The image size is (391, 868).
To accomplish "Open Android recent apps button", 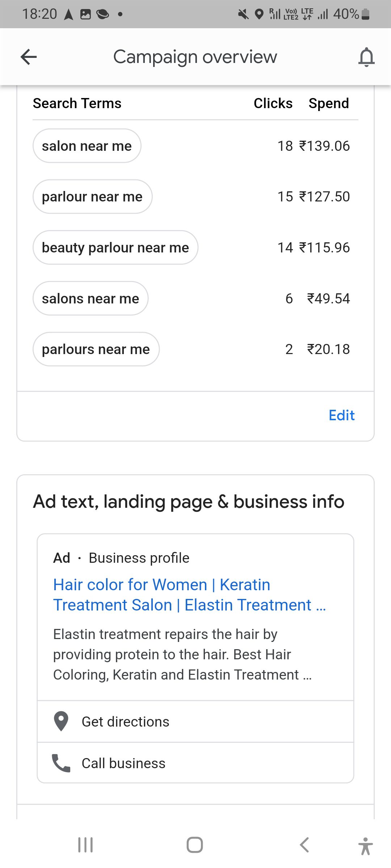I will [x=85, y=845].
